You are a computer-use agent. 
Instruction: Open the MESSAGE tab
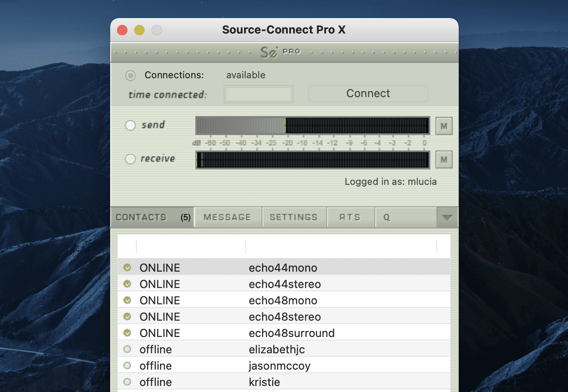click(228, 217)
